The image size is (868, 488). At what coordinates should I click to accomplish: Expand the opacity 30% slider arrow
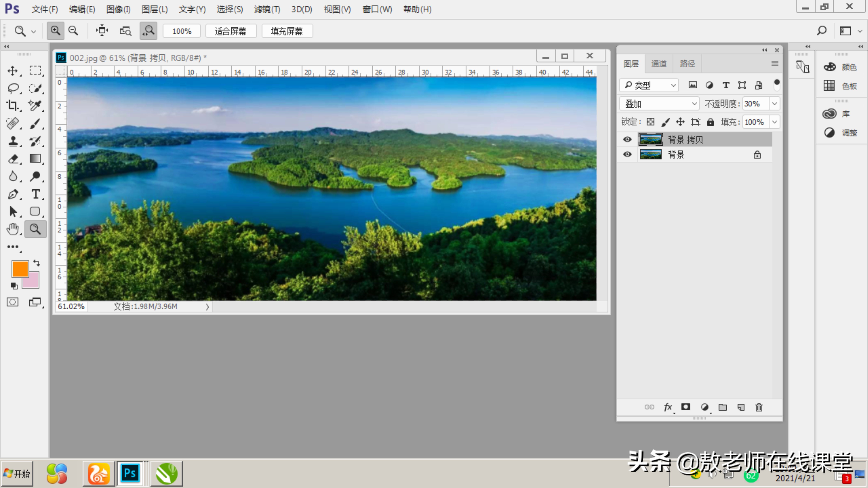[x=774, y=104]
